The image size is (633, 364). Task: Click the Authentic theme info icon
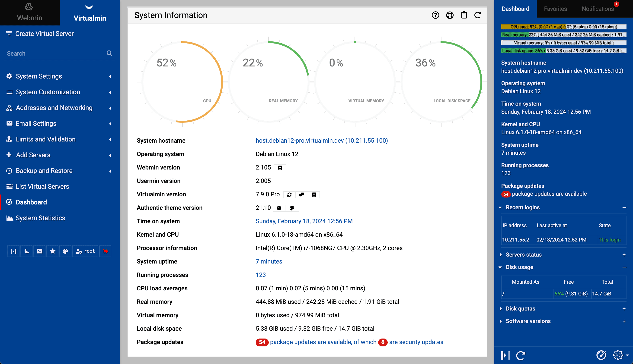279,208
